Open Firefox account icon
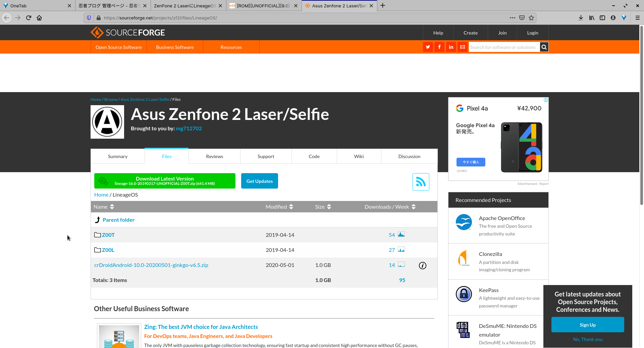Image resolution: width=644 pixels, height=348 pixels. pos(613,18)
